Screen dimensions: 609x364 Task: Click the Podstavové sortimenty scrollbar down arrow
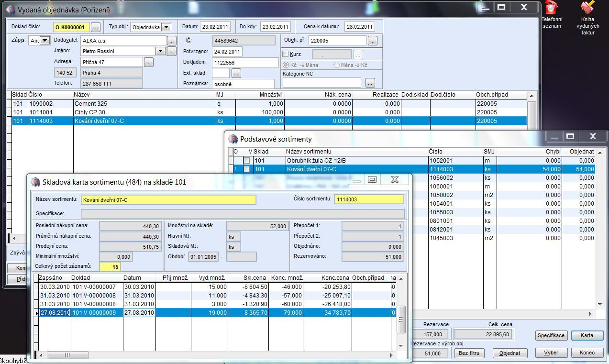pos(600,305)
